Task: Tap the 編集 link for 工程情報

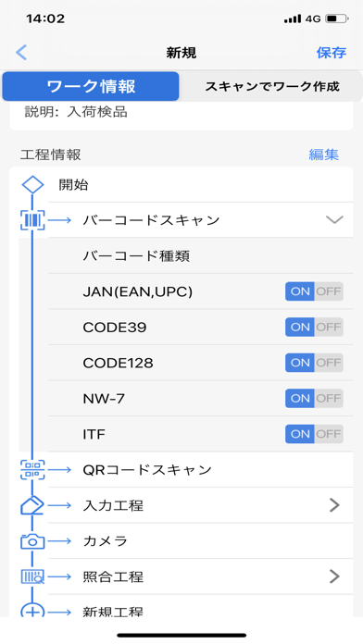Action: click(x=324, y=155)
